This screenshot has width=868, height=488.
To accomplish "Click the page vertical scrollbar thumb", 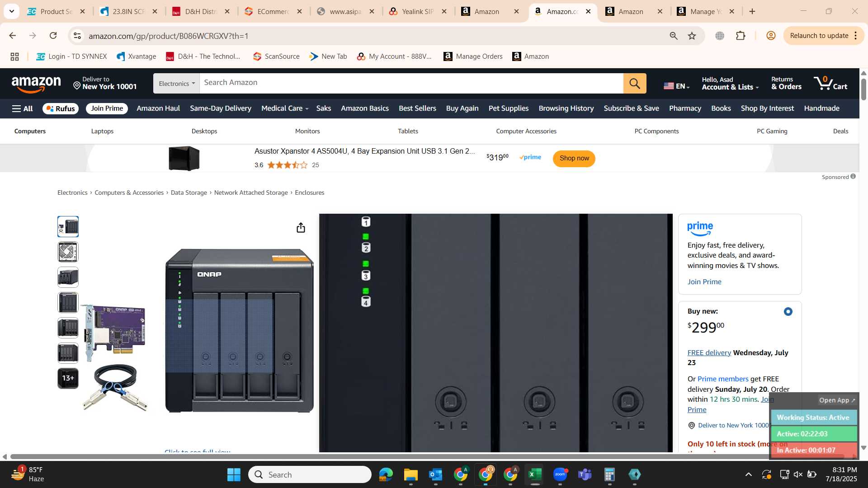I will point(863,89).
